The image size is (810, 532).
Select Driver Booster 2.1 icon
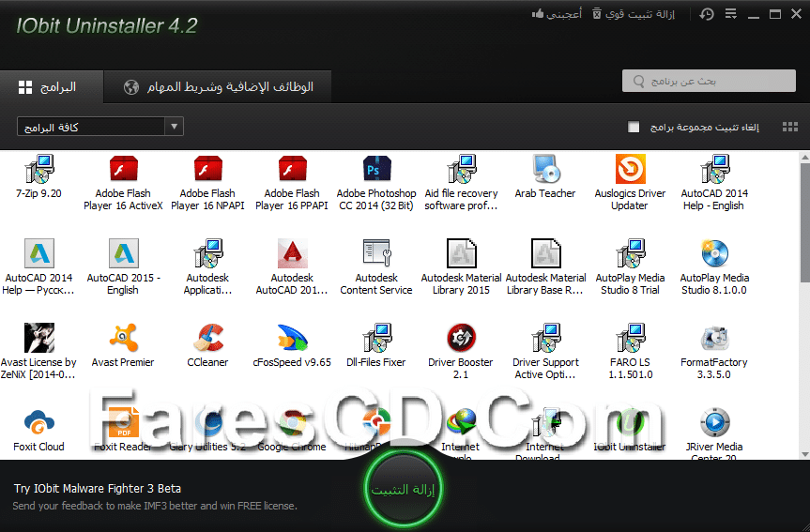click(461, 338)
